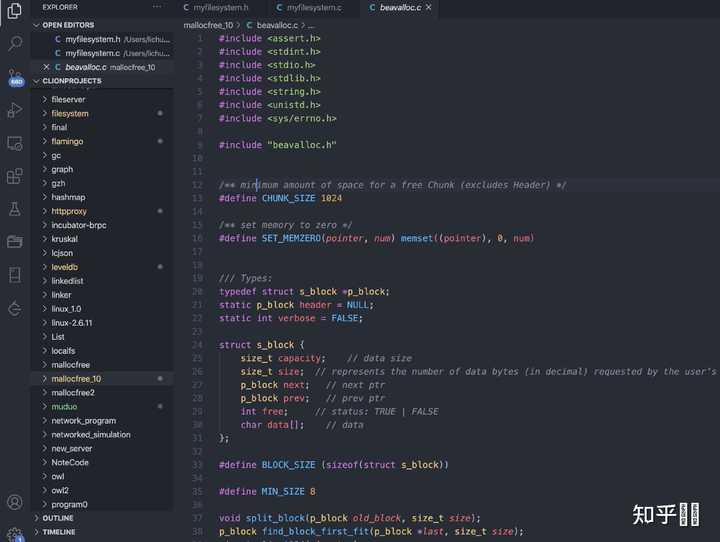Open Source Control view with badge

pyautogui.click(x=16, y=78)
